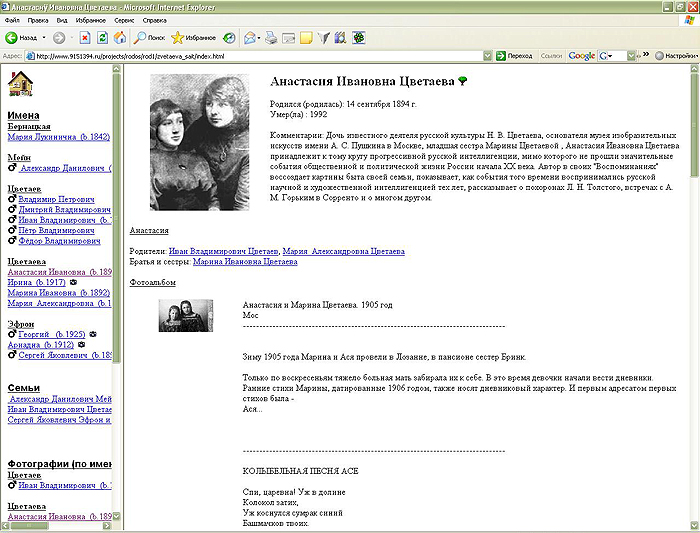Open the Марина Ивановна Цветаева sibling link
The image size is (700, 533).
tap(245, 262)
